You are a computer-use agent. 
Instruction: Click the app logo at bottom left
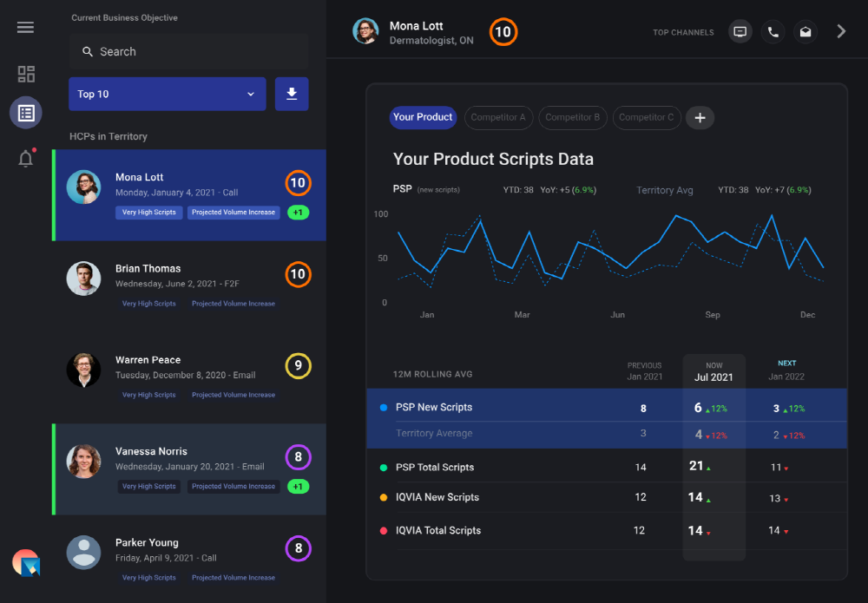pyautogui.click(x=26, y=563)
